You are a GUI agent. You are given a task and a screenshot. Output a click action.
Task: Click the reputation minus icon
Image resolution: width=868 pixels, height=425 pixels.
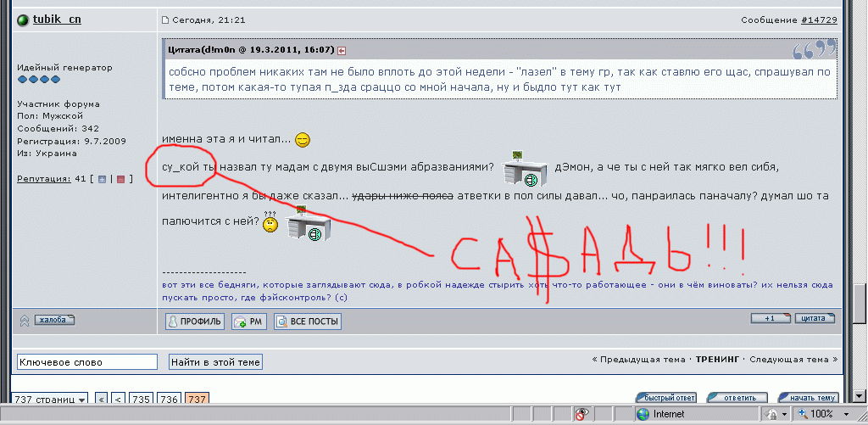point(120,179)
